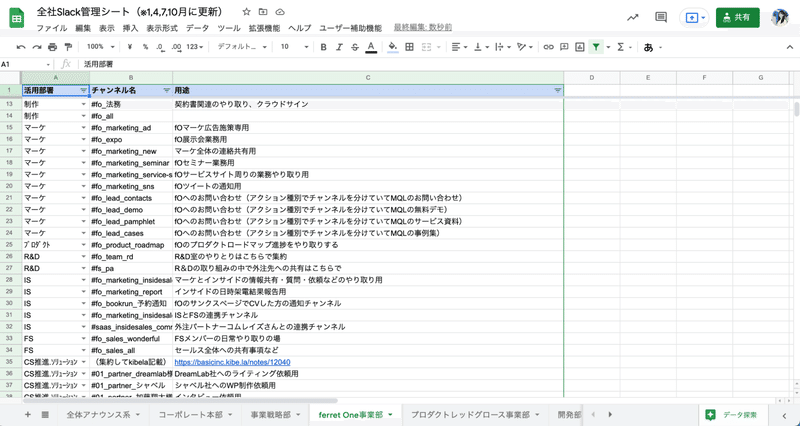Open zoom level dropdown

(100, 47)
